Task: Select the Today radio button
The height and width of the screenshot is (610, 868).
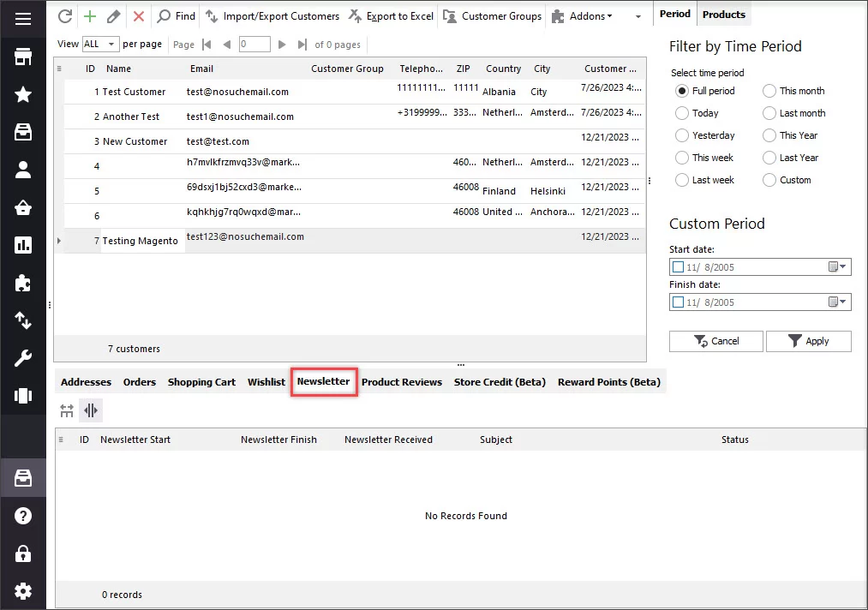Action: 682,113
